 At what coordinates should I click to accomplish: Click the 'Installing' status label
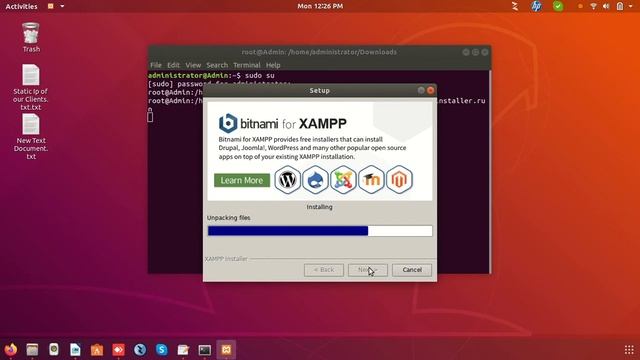pyautogui.click(x=320, y=207)
